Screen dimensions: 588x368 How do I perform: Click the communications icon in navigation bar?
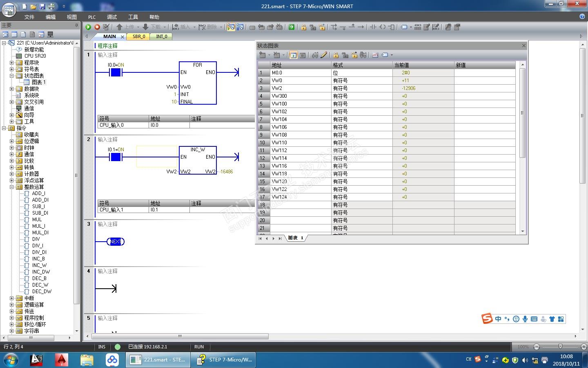tap(50, 34)
